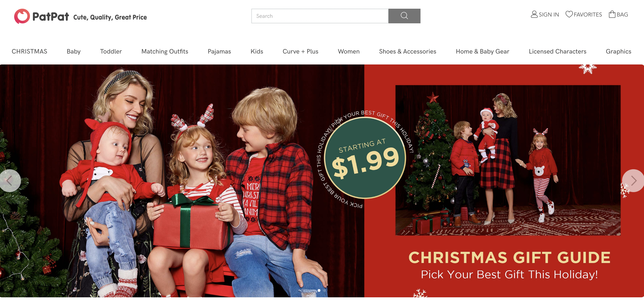Go to previous banner slide arrow
The width and height of the screenshot is (644, 306).
coord(10,180)
